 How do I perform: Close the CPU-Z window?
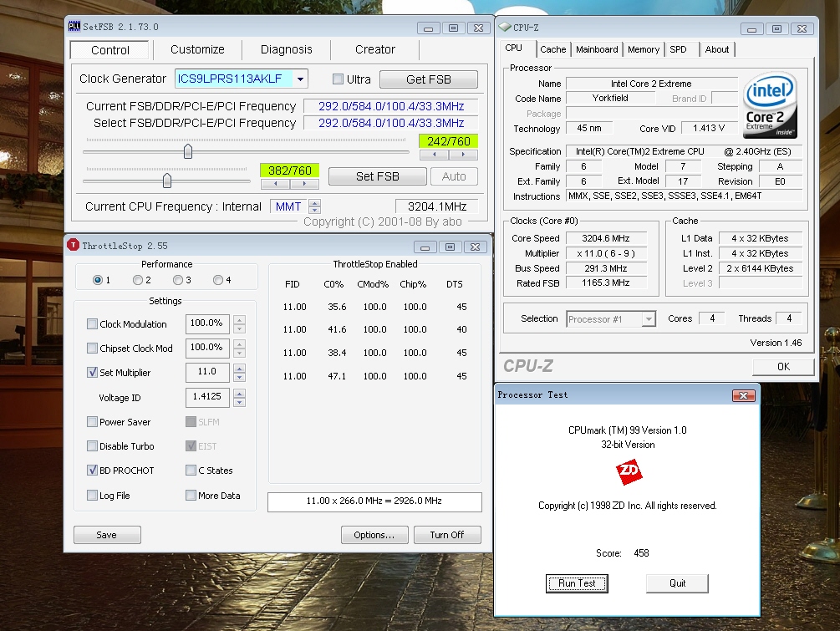[x=802, y=29]
